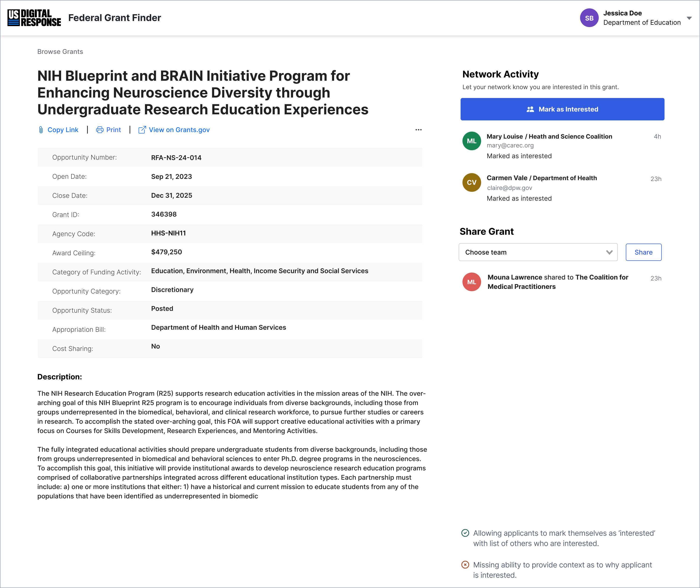Click Department of Health and Human Services value
This screenshot has width=700, height=588.
coord(219,327)
